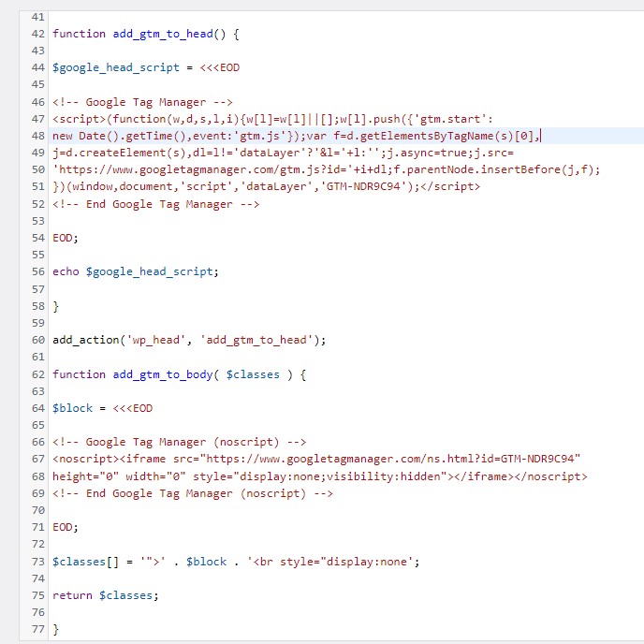This screenshot has height=644, width=644.
Task: Click empty line 45 in the editor
Action: (346, 84)
